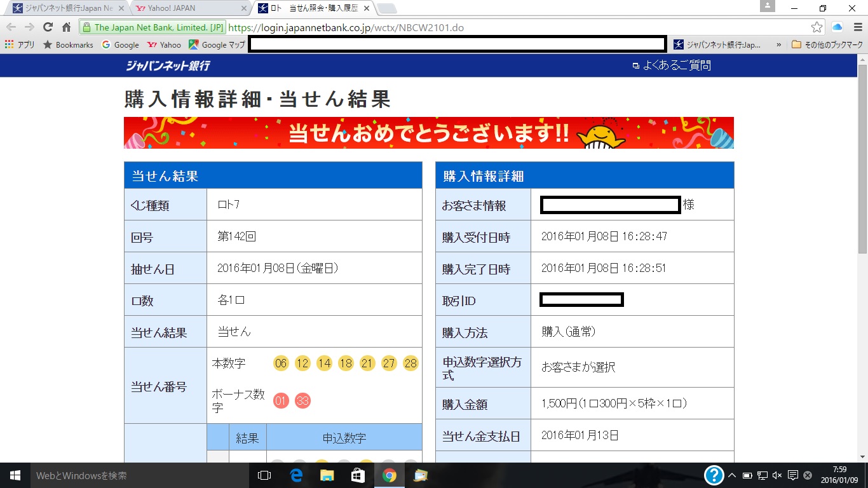Click the green secure lock certificate badge

coord(153,27)
